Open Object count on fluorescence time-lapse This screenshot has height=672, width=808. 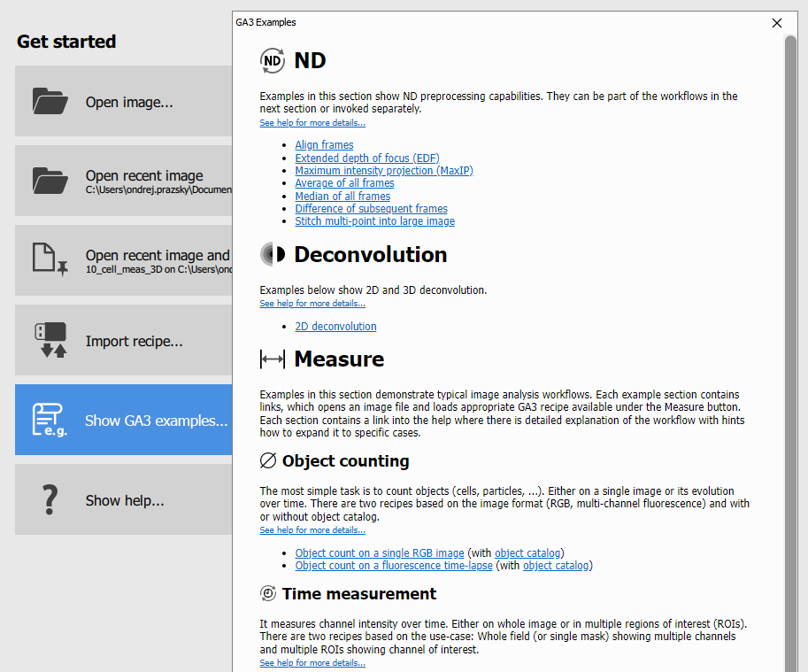[393, 566]
